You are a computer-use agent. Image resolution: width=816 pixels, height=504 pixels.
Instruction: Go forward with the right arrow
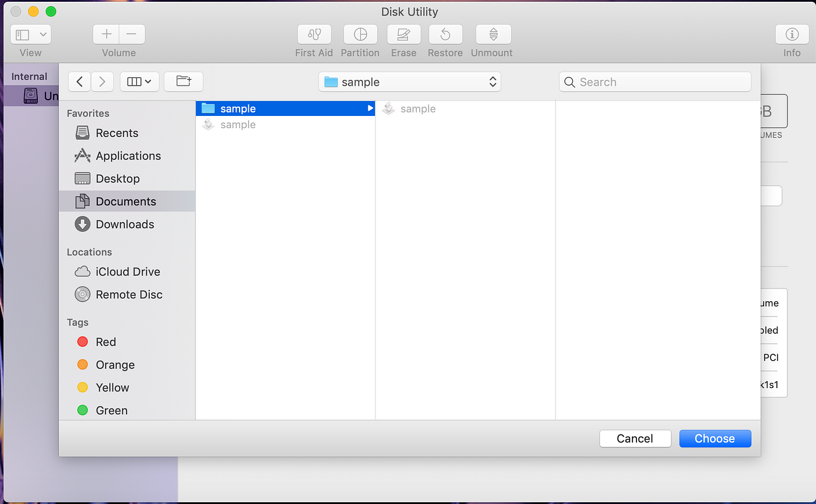click(102, 82)
